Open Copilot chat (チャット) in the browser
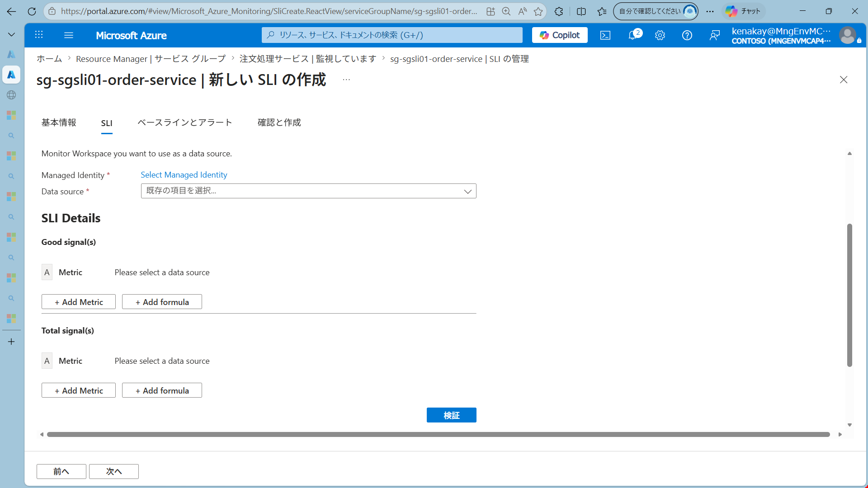868x488 pixels. [743, 11]
